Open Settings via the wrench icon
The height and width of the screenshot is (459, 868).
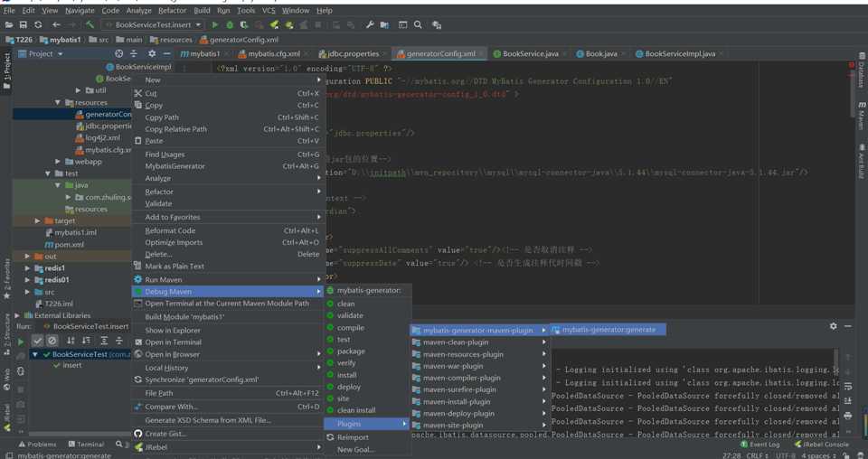370,25
